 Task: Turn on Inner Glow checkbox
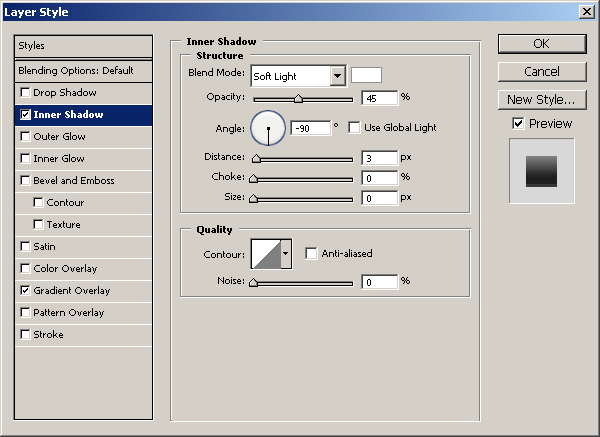tap(25, 158)
